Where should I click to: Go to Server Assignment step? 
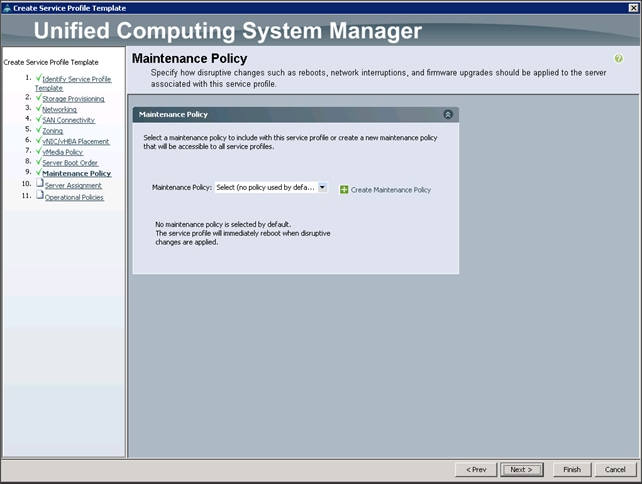click(x=73, y=185)
